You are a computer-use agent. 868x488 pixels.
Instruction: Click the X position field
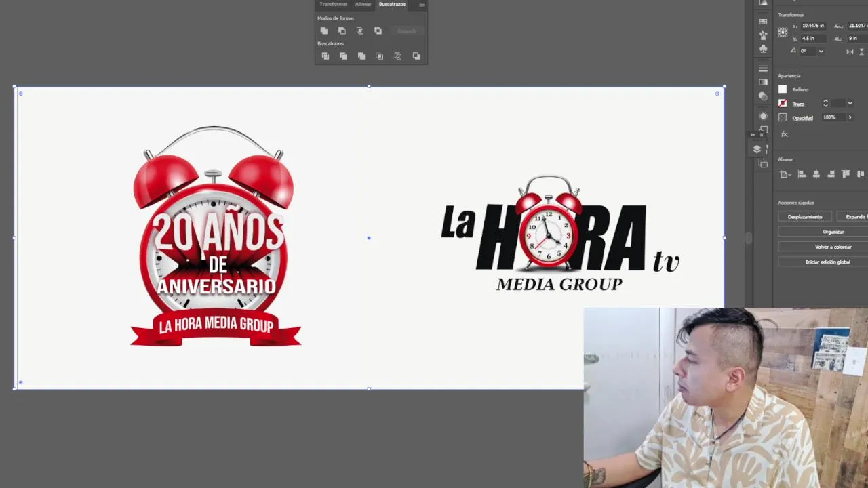pyautogui.click(x=814, y=26)
